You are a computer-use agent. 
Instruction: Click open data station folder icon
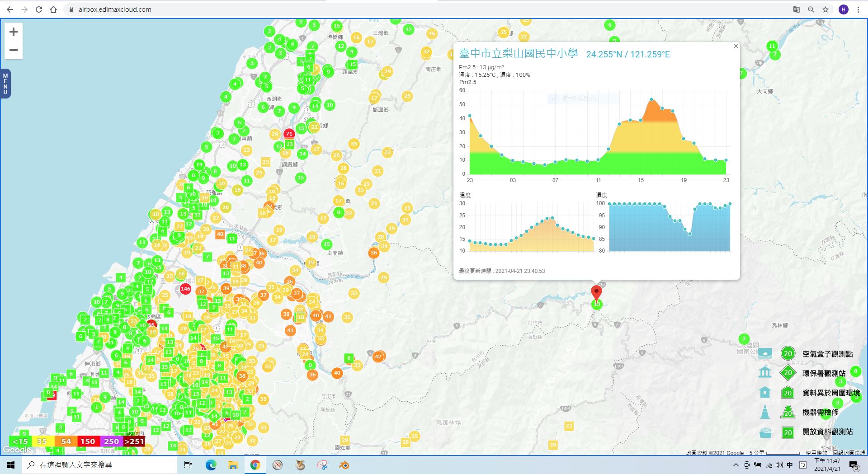click(765, 432)
